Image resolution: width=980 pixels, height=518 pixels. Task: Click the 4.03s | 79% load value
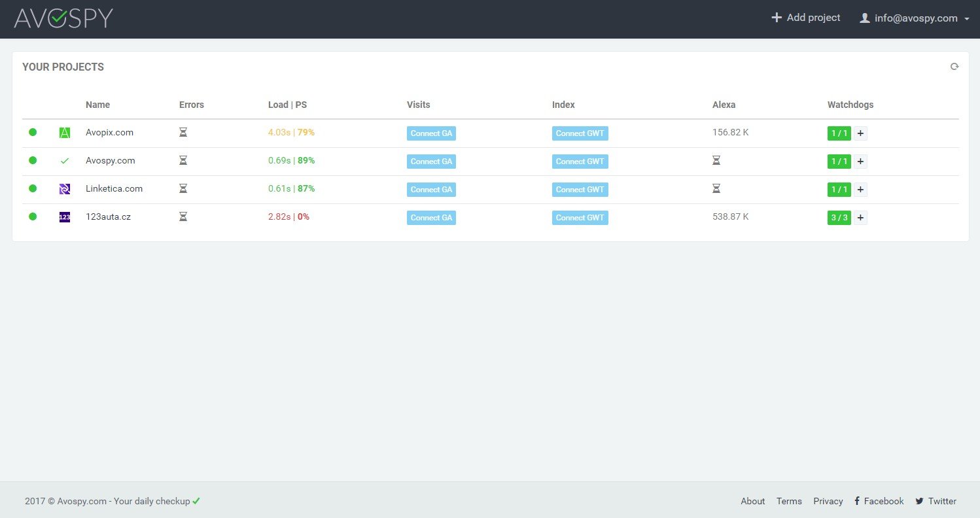pyautogui.click(x=291, y=132)
